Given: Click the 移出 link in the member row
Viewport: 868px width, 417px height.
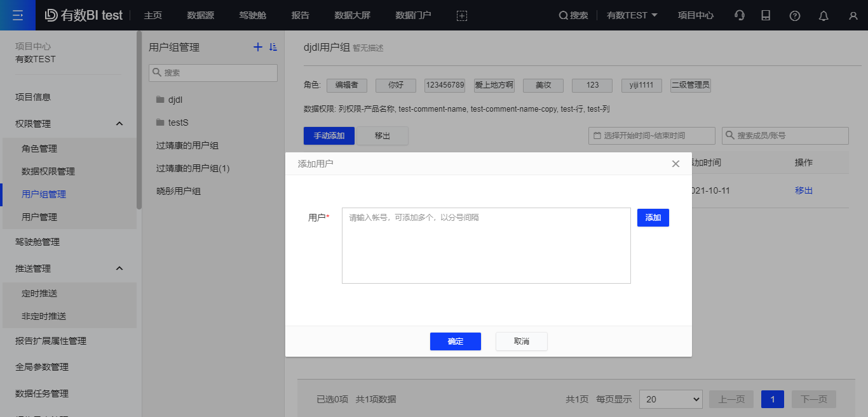Looking at the screenshot, I should coord(803,190).
